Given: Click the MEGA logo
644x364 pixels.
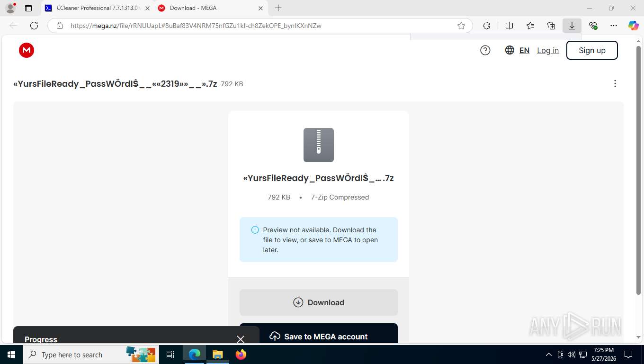Looking at the screenshot, I should click(x=27, y=50).
